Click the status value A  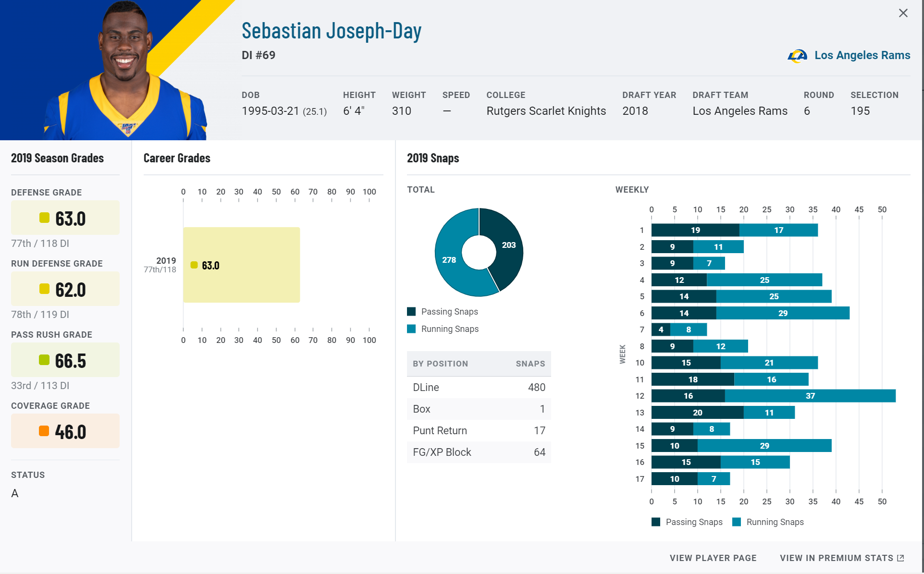coord(15,493)
